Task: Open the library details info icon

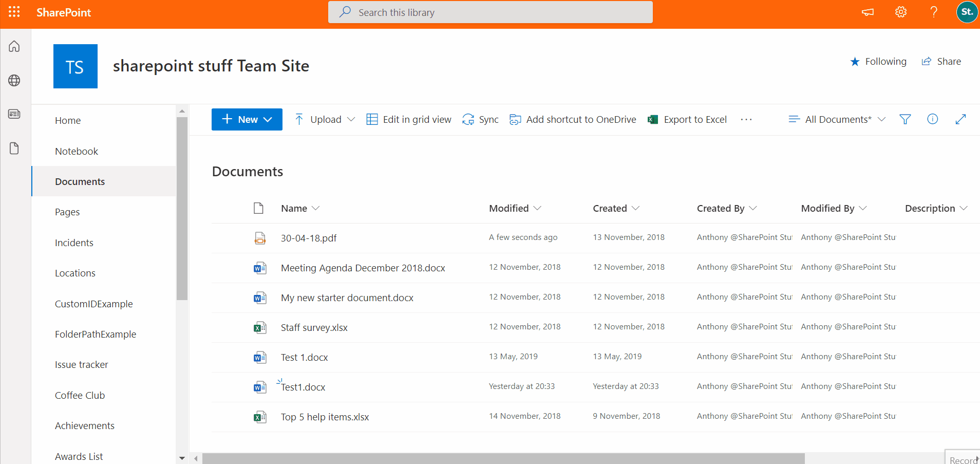Action: click(x=933, y=119)
